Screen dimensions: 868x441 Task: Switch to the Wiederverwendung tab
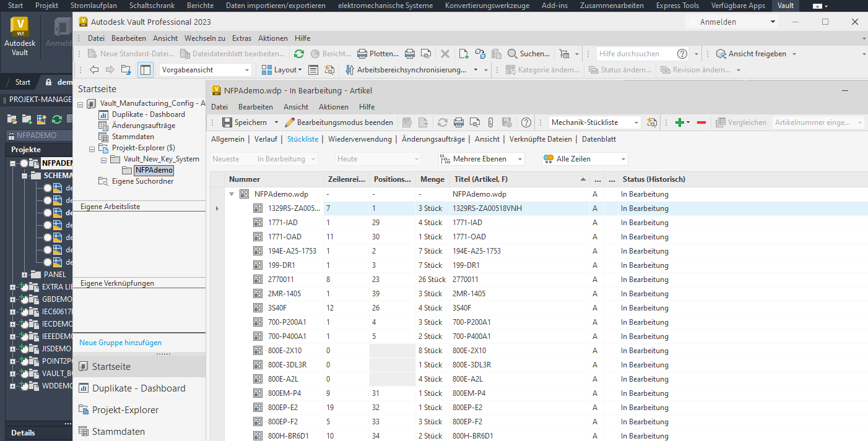coord(360,139)
